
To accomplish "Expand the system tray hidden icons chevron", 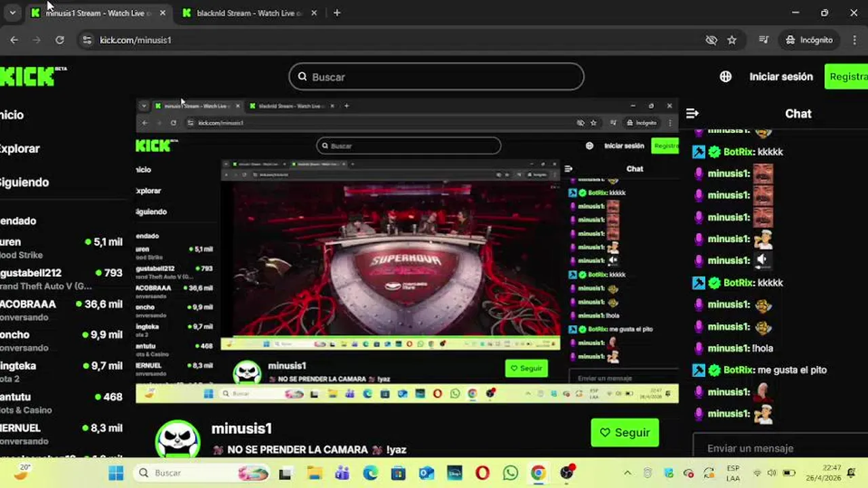I will tap(627, 473).
